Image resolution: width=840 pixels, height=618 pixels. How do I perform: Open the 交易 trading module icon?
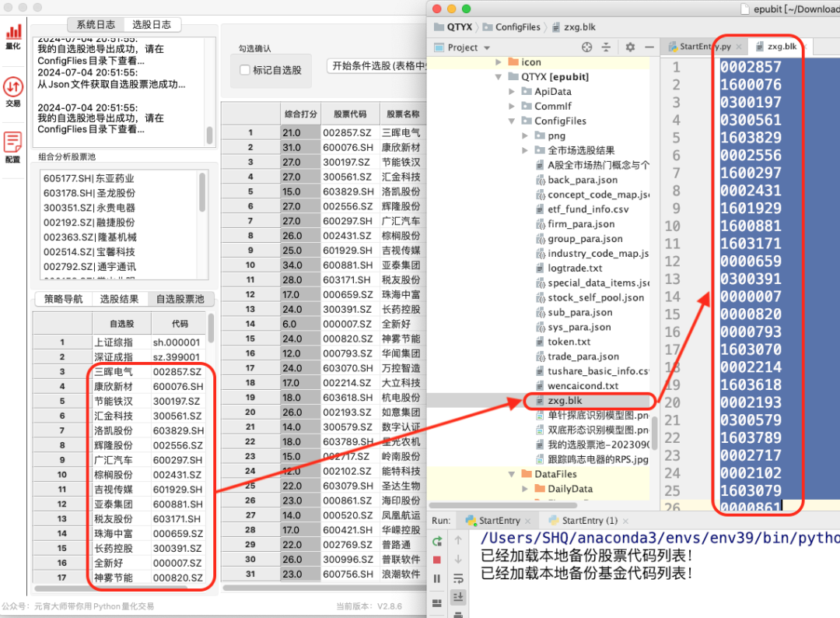(x=13, y=92)
